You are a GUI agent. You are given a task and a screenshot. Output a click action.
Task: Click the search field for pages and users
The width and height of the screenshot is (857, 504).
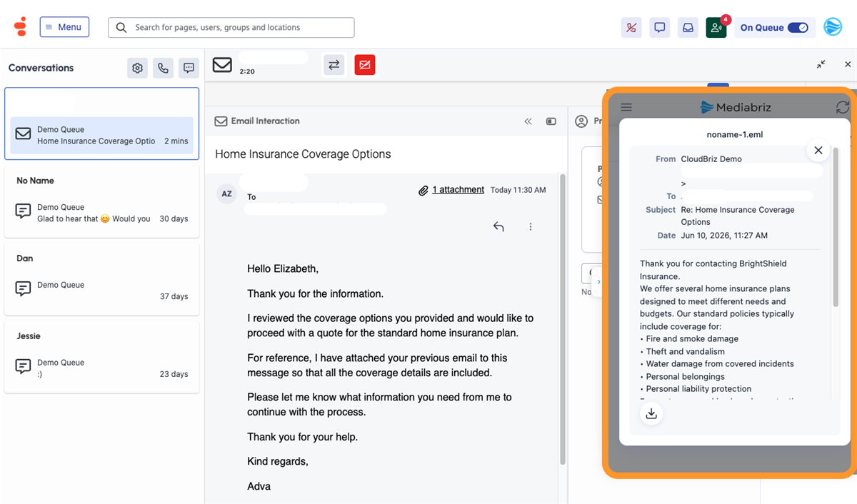point(231,27)
